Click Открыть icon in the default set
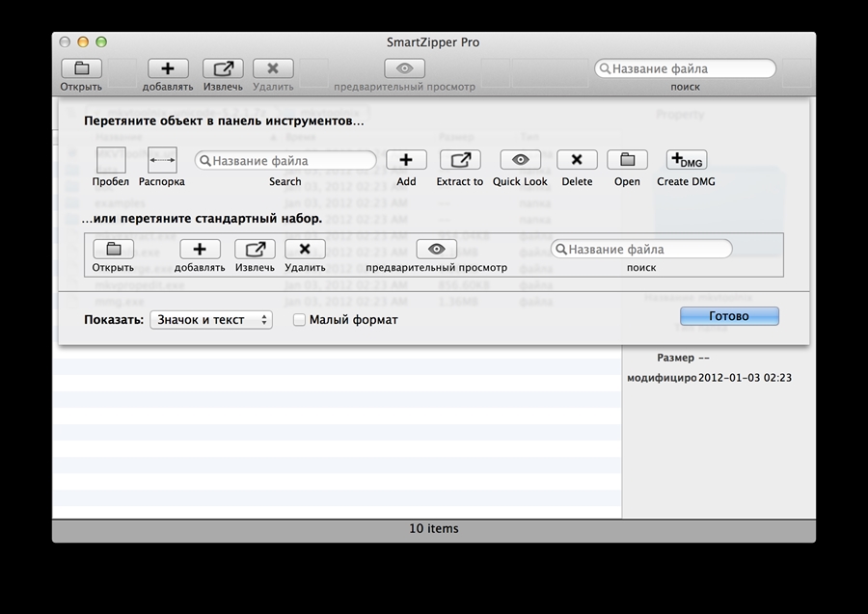The image size is (868, 614). [114, 249]
